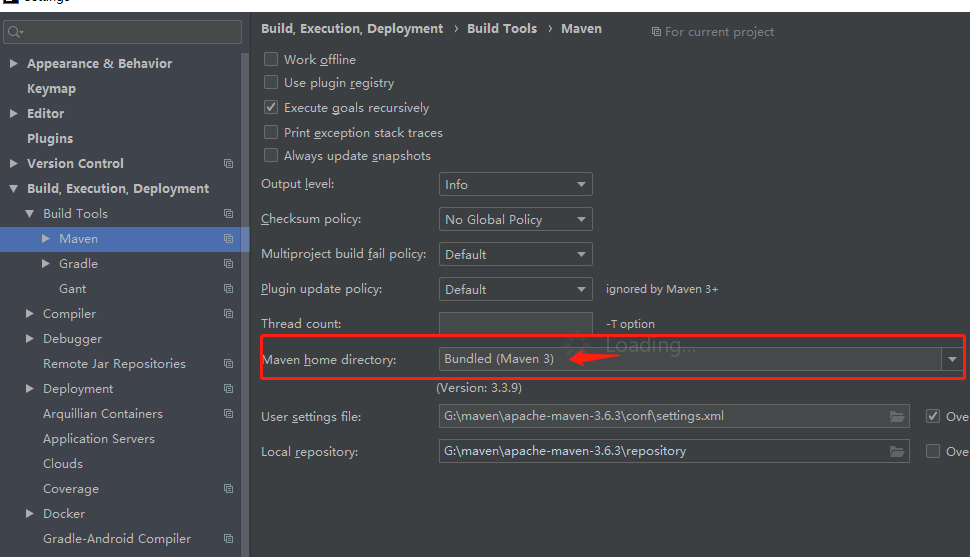970x557 pixels.
Task: Enable the Work offline checkbox
Action: click(271, 60)
